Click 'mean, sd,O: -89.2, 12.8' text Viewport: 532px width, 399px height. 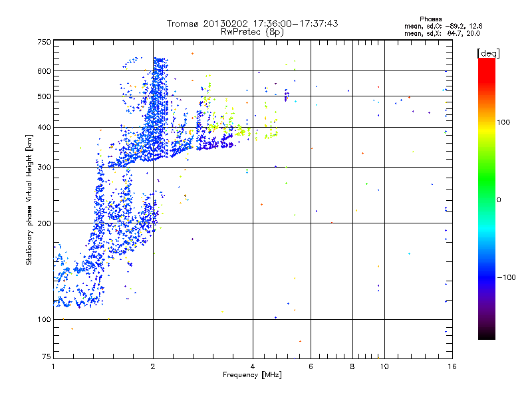click(x=443, y=26)
